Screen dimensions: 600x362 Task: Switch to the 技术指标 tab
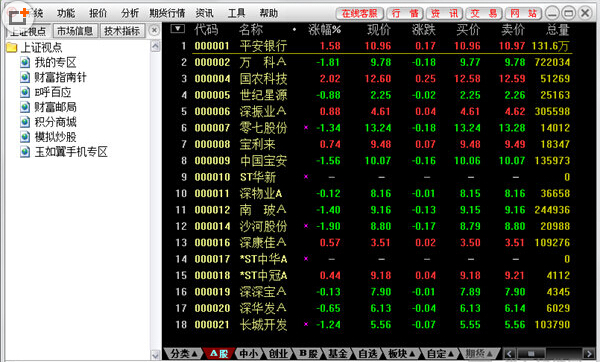point(122,31)
